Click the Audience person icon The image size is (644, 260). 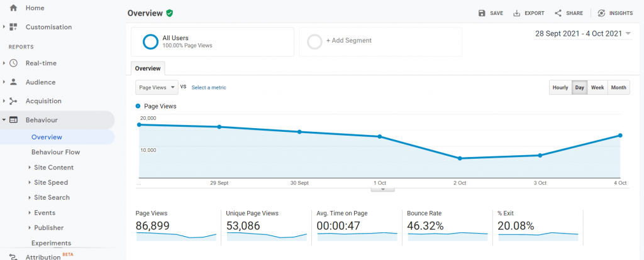click(13, 82)
